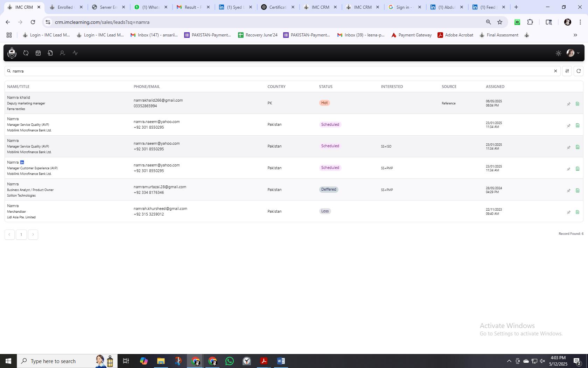
Task: Select the Reference source cell
Action: point(448,103)
